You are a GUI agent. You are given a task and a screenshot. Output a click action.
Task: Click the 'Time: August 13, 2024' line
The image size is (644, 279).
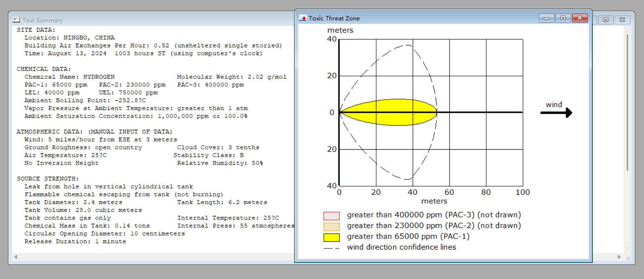coord(143,53)
